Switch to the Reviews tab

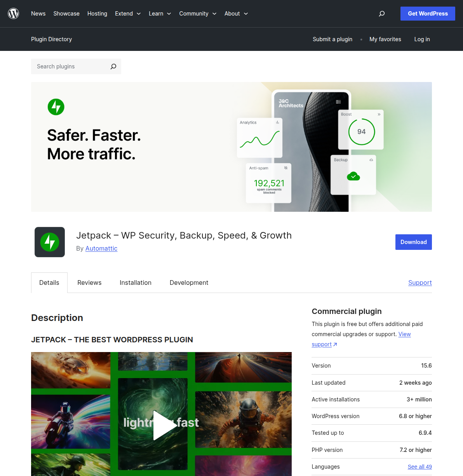89,282
